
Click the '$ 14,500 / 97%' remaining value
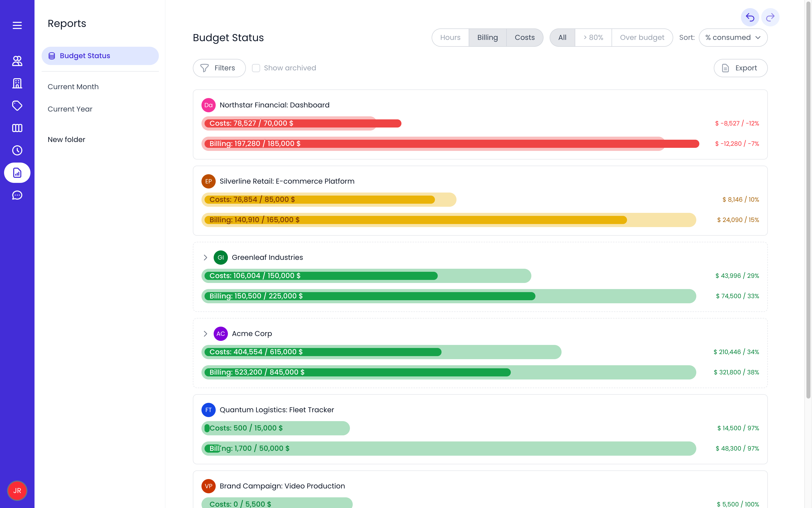pyautogui.click(x=738, y=428)
